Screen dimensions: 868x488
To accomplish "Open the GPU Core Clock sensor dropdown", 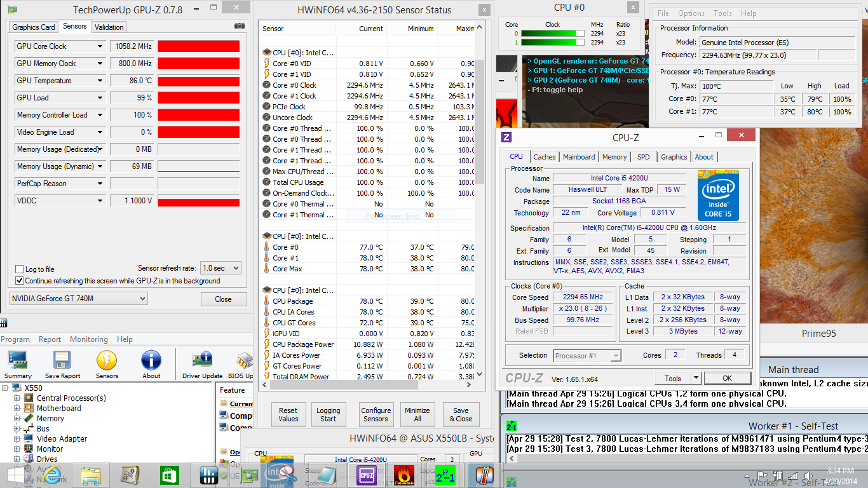I will click(x=100, y=46).
